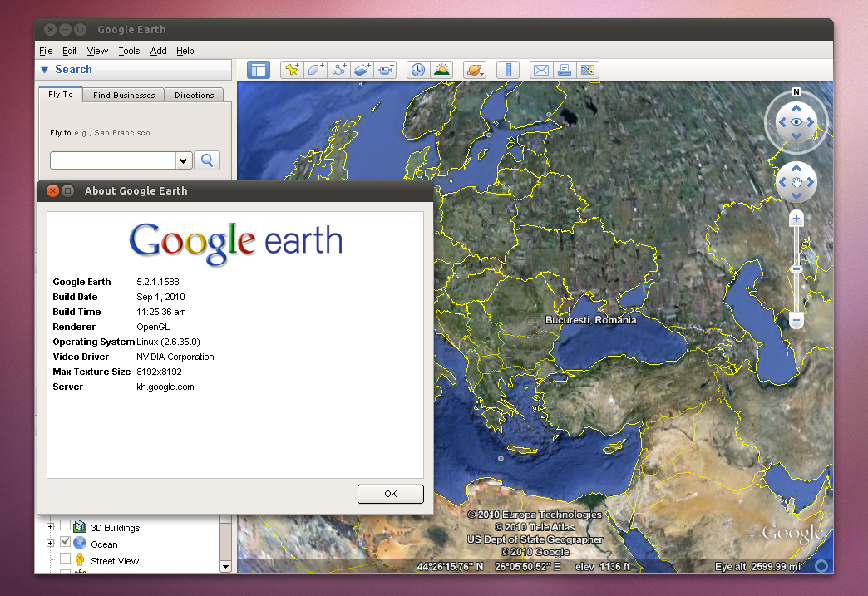Viewport: 868px width, 596px height.
Task: Switch to the Find Businesses tab
Action: [x=124, y=96]
